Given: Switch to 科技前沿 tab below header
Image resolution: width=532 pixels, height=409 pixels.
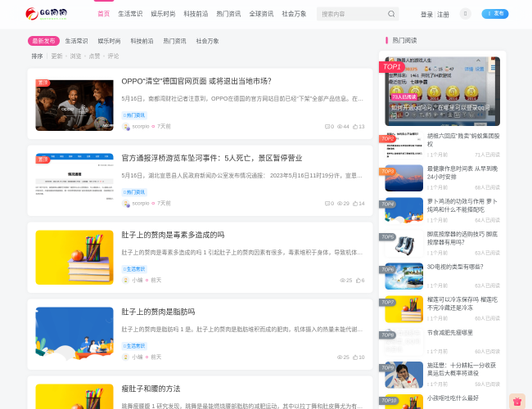Looking at the screenshot, I should tap(142, 41).
